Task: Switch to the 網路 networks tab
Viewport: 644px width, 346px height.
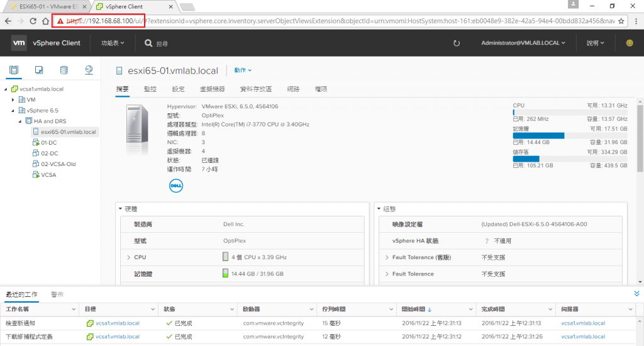Action: click(x=293, y=89)
